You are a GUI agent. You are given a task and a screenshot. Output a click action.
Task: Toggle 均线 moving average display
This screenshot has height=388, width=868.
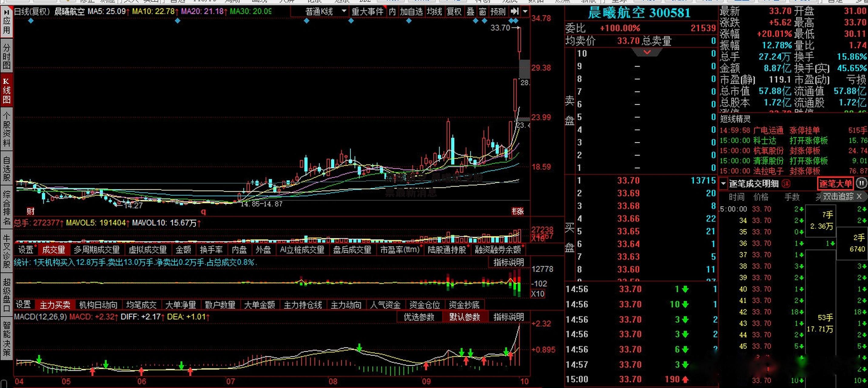pos(434,12)
